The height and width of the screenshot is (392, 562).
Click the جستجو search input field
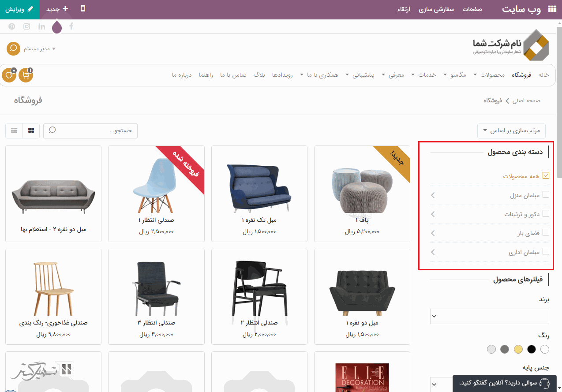point(90,131)
